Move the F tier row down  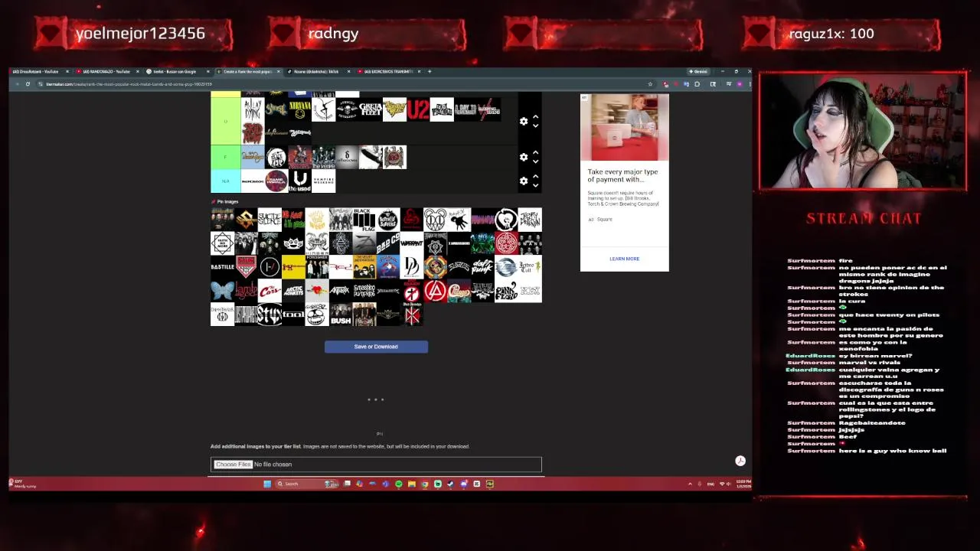(x=535, y=161)
